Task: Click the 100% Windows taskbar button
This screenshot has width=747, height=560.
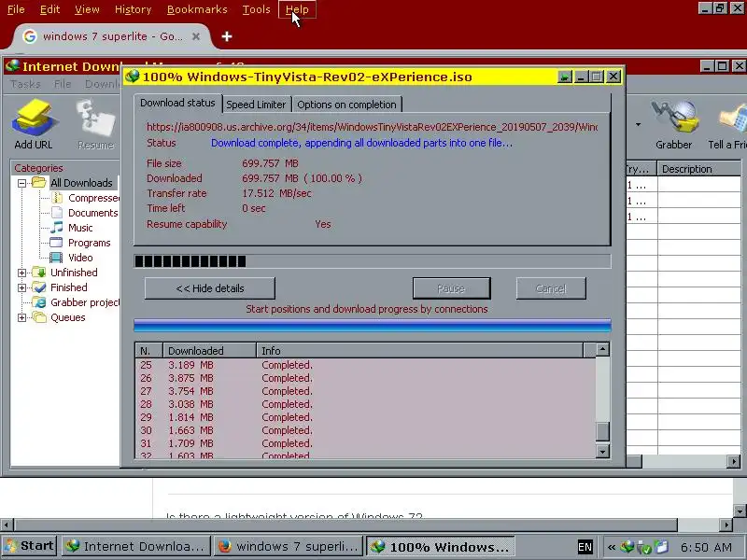Action: 440,547
